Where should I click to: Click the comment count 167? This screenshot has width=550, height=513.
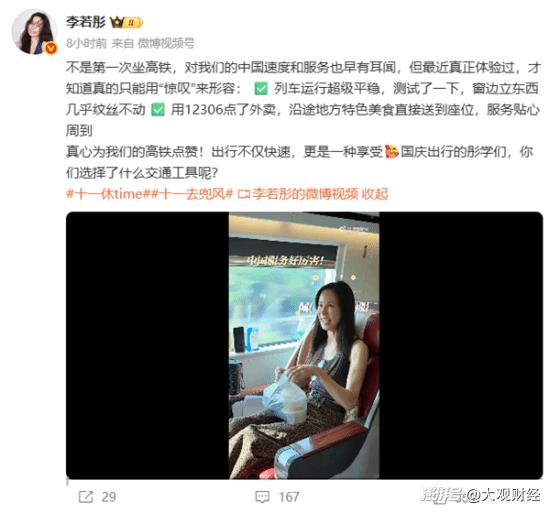tap(289, 497)
